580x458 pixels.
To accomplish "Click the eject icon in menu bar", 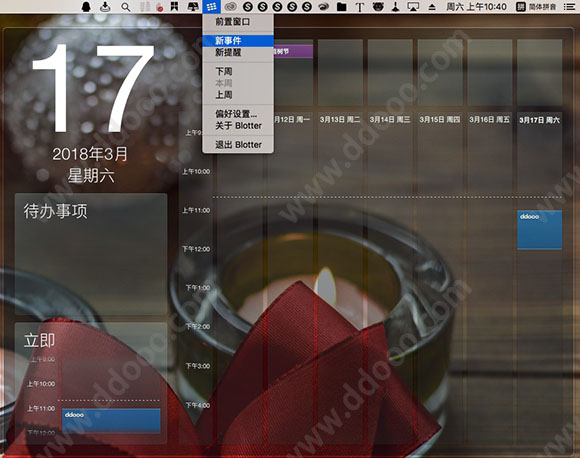I will 432,7.
